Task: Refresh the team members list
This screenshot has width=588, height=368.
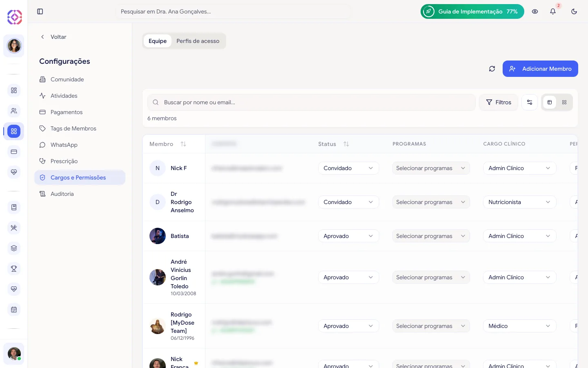Action: [492, 69]
